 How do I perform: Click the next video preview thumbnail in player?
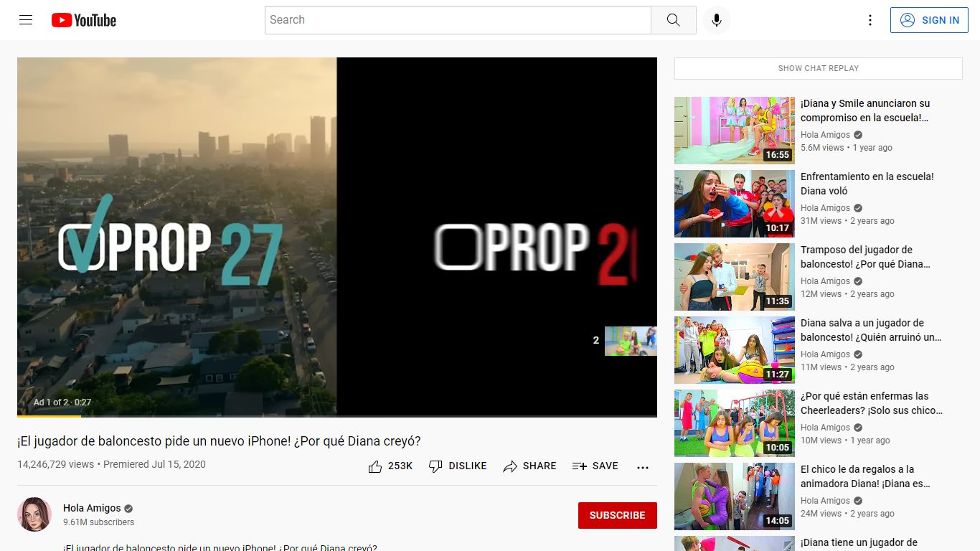click(x=631, y=341)
